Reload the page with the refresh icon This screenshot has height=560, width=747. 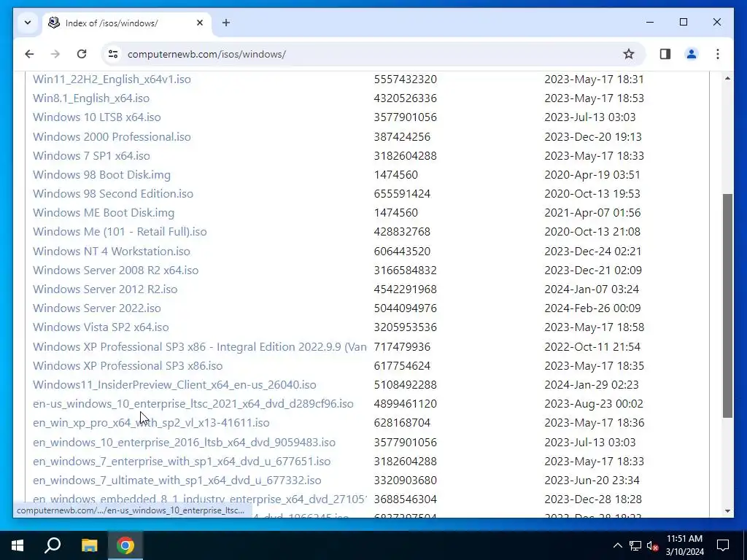point(82,54)
